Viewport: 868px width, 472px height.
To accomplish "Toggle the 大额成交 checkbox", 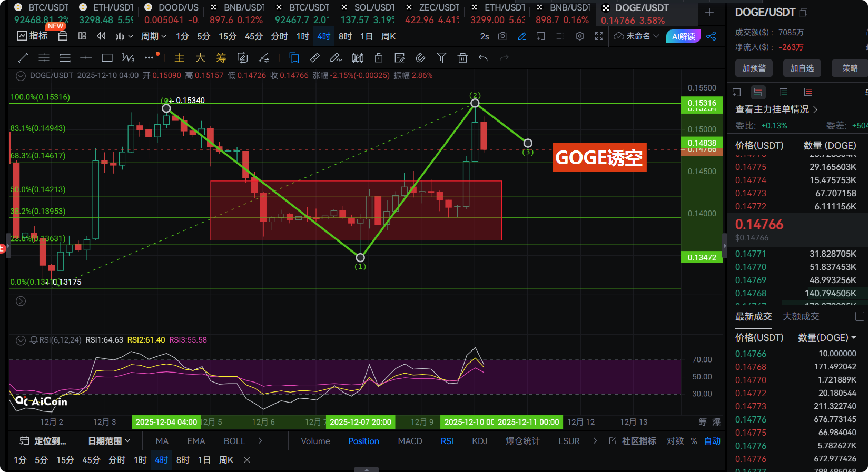I will tap(860, 316).
